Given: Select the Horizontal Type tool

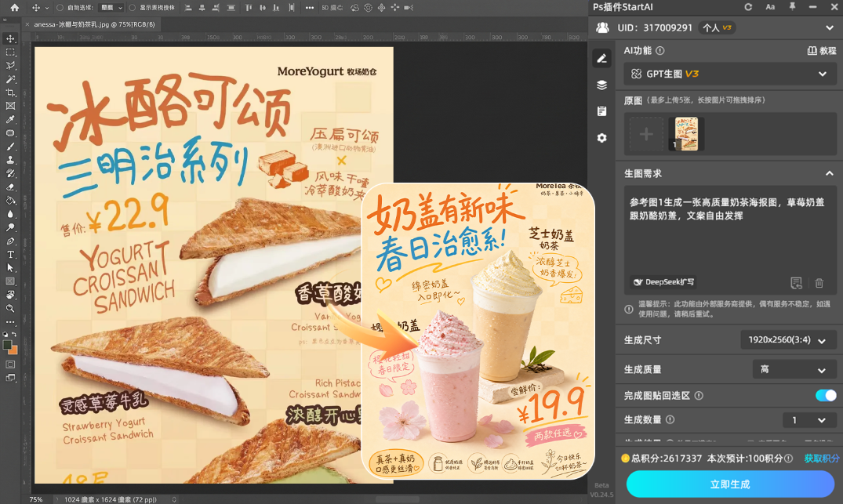Looking at the screenshot, I should (x=10, y=254).
